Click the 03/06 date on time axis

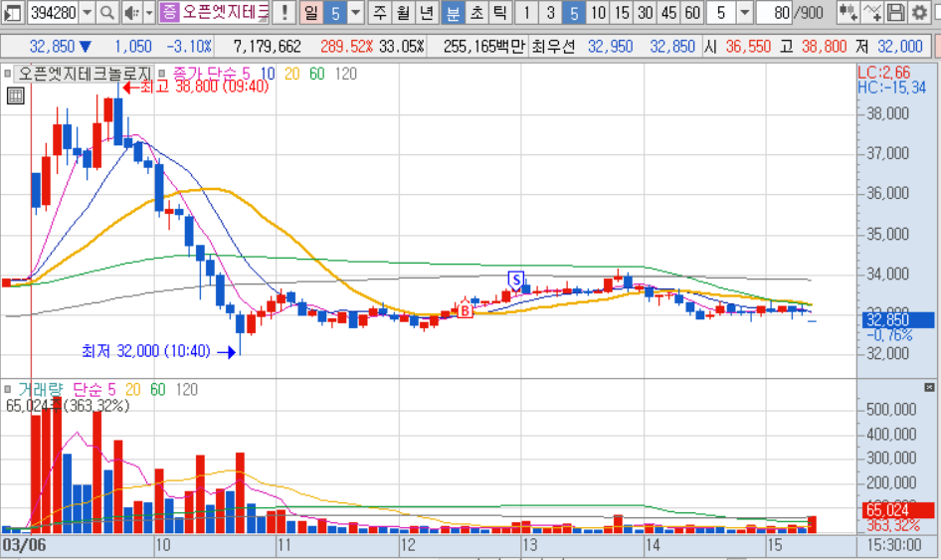click(x=25, y=545)
